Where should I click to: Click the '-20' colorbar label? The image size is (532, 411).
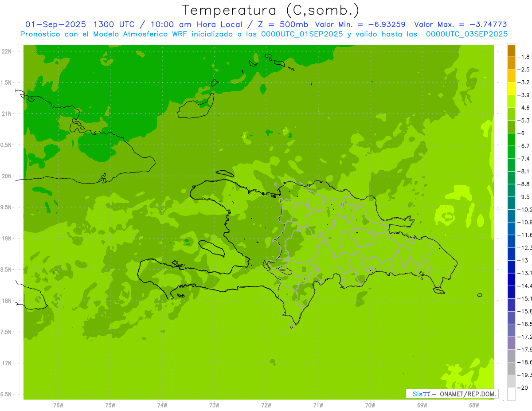pyautogui.click(x=523, y=388)
